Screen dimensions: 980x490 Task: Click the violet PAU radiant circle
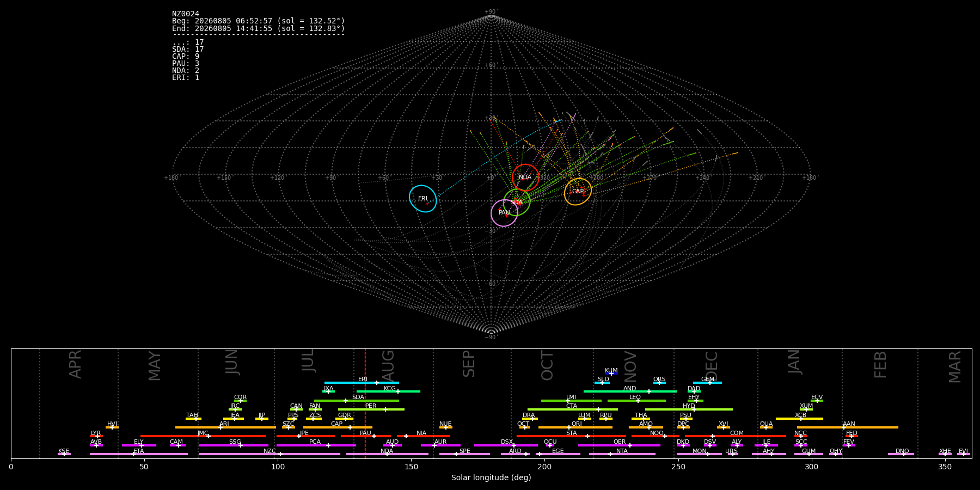(x=504, y=213)
